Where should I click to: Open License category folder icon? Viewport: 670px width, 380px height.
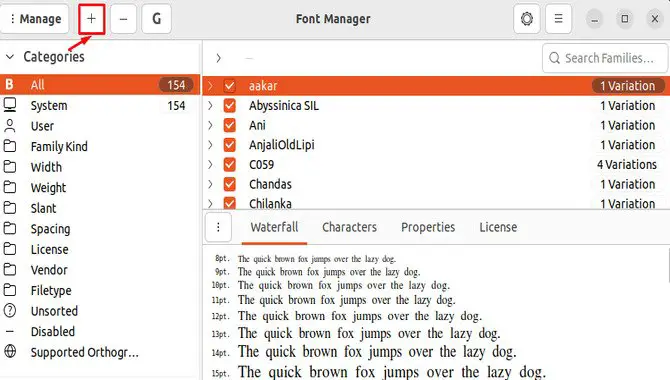10,249
